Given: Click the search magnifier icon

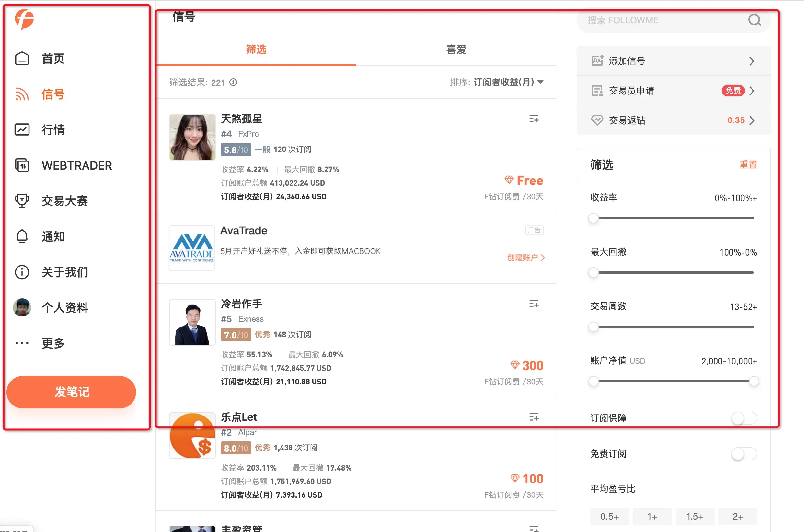Looking at the screenshot, I should (x=754, y=20).
